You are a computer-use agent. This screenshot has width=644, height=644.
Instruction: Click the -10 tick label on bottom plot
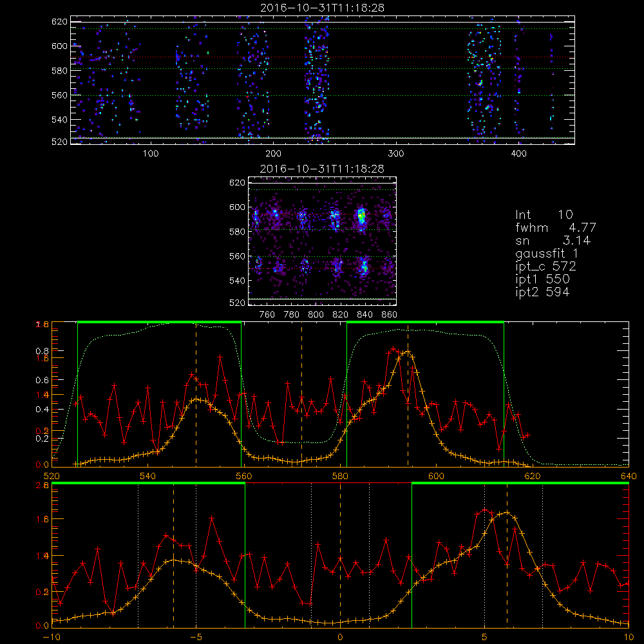coord(52,637)
